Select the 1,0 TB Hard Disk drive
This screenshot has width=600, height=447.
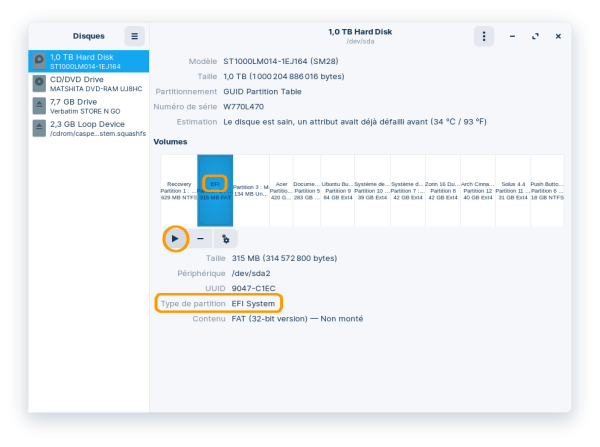89,62
